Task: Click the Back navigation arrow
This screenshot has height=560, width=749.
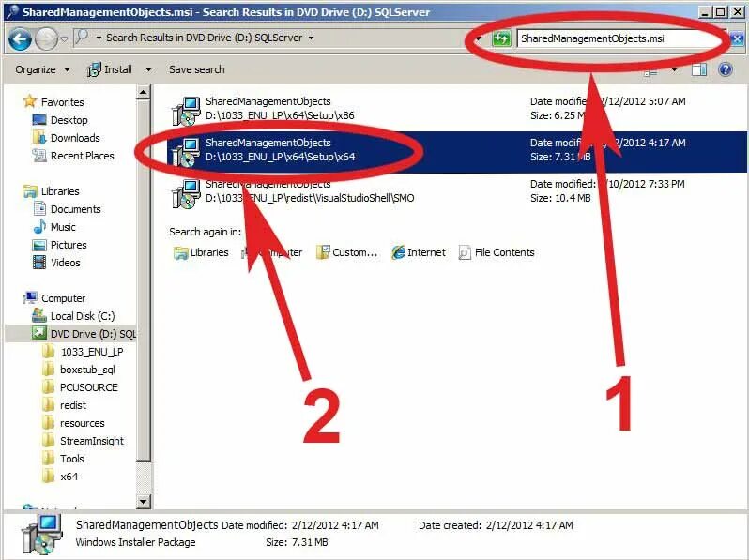Action: (20, 38)
